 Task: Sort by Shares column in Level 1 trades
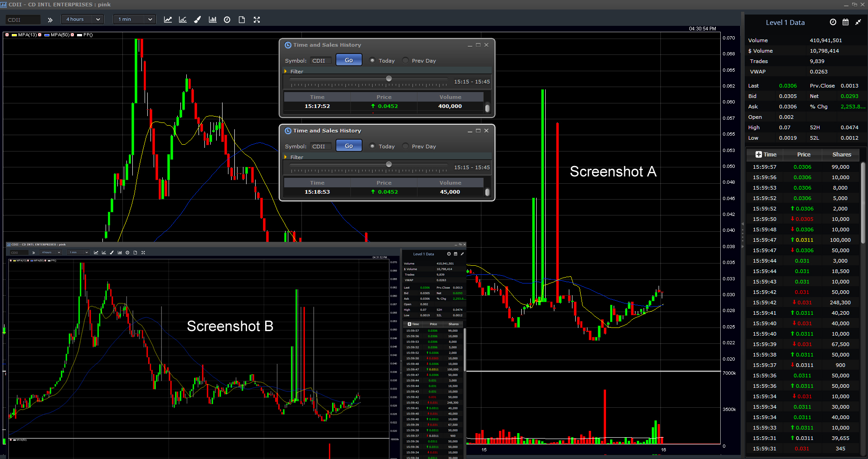(x=842, y=155)
